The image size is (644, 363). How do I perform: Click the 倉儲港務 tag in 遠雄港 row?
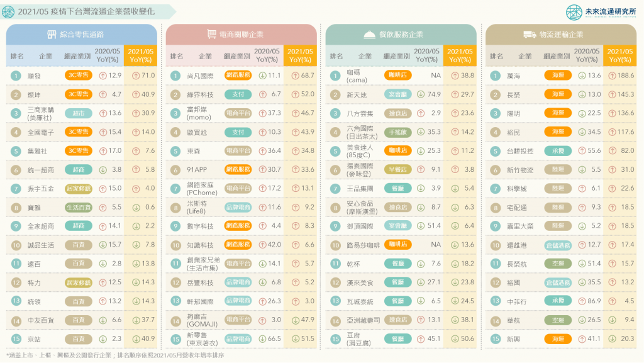point(558,245)
